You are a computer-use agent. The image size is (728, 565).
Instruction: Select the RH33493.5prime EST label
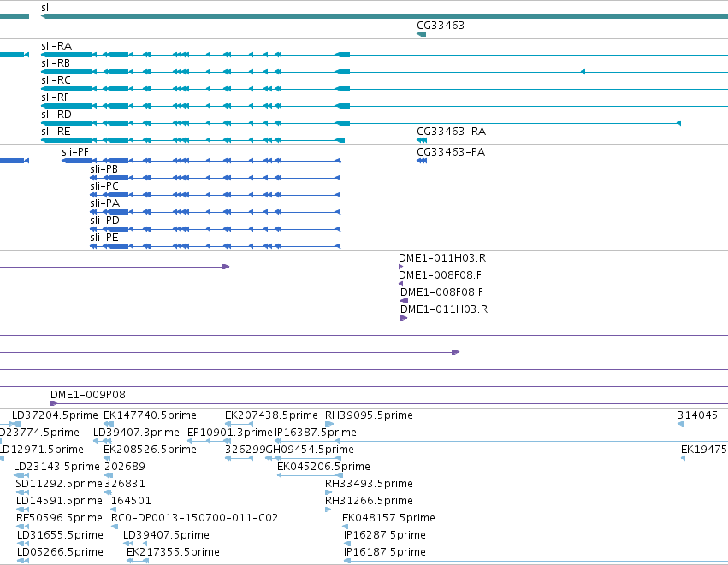point(369,484)
